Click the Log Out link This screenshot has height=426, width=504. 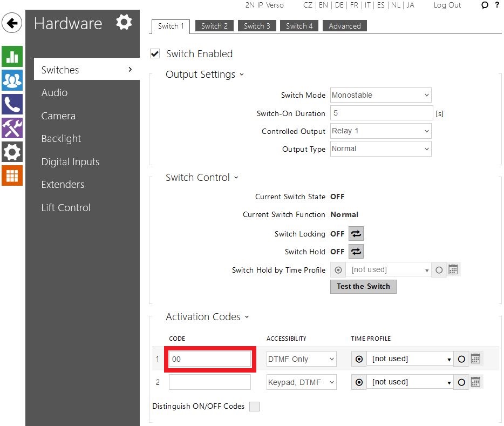[447, 5]
